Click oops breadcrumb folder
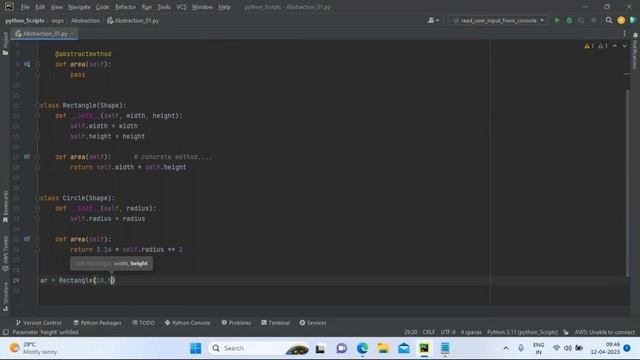 tap(58, 20)
